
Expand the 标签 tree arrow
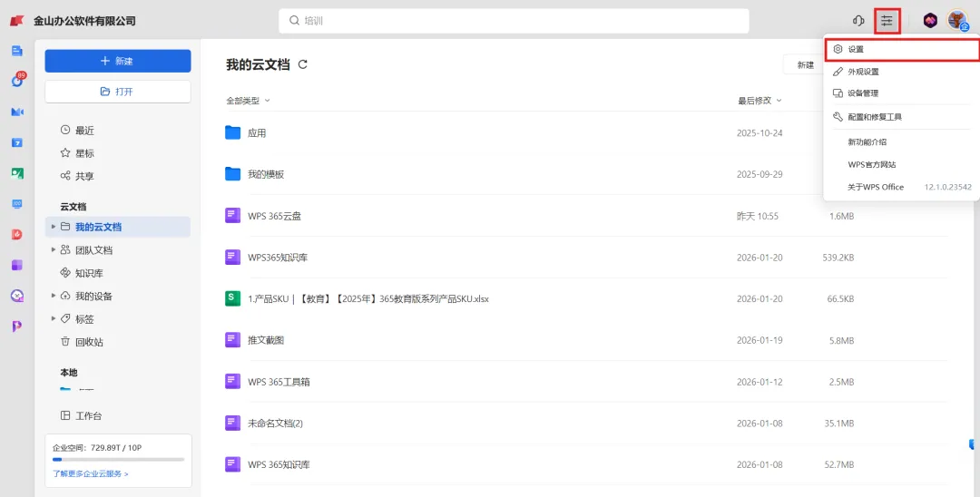(x=54, y=318)
